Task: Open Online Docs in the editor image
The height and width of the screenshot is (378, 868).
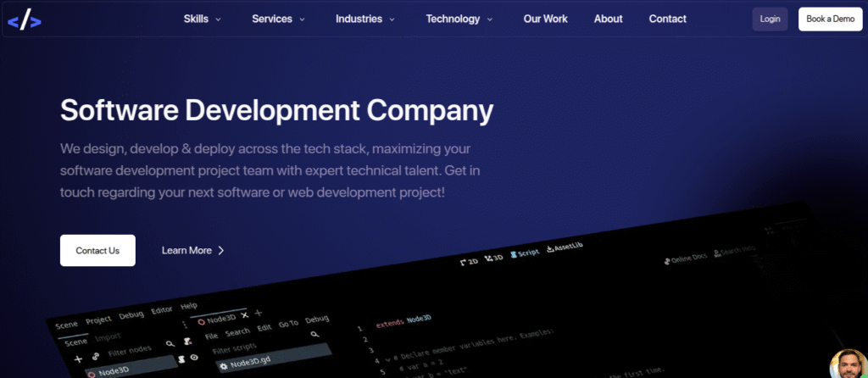Action: (x=686, y=258)
